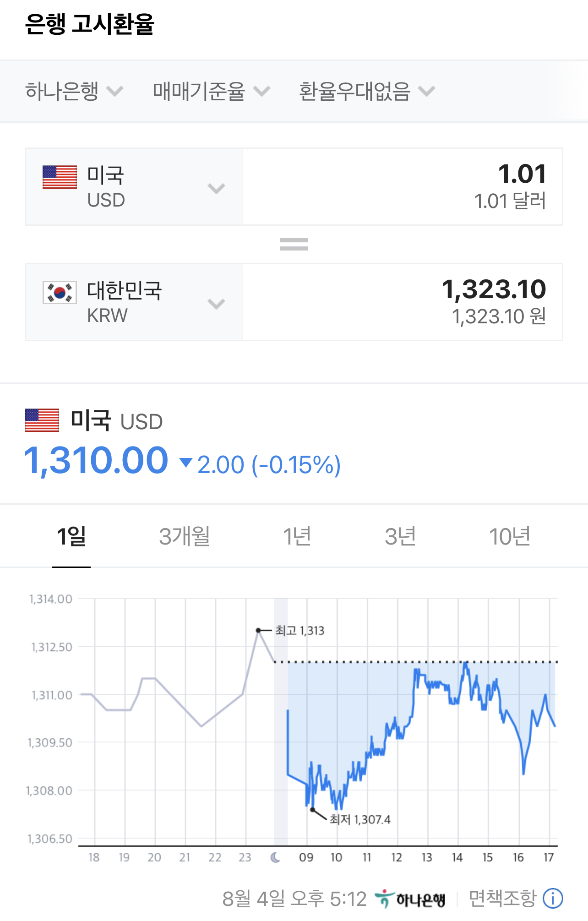Click the US flag in USD selector

pyautogui.click(x=60, y=177)
